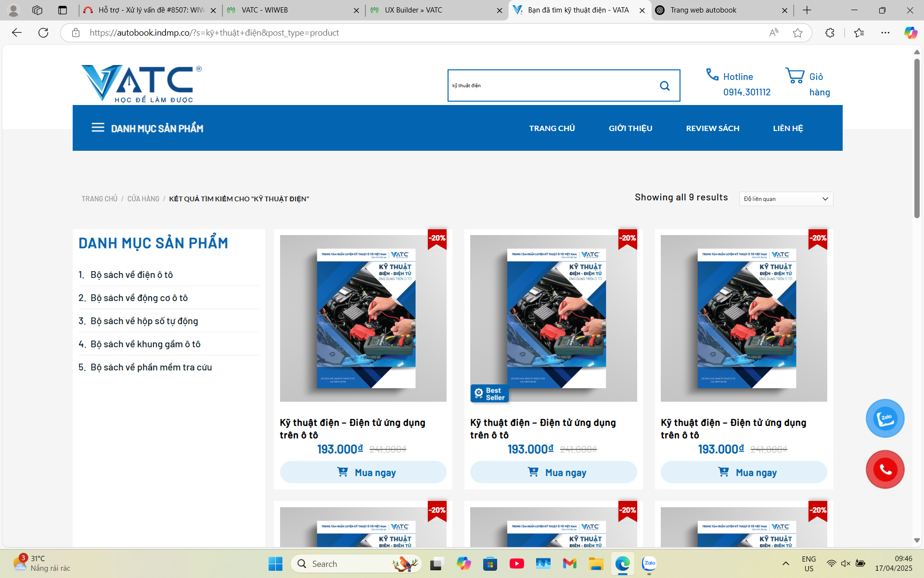Open the sort dropdown showing Độ liên quan
The image size is (924, 578).
786,199
